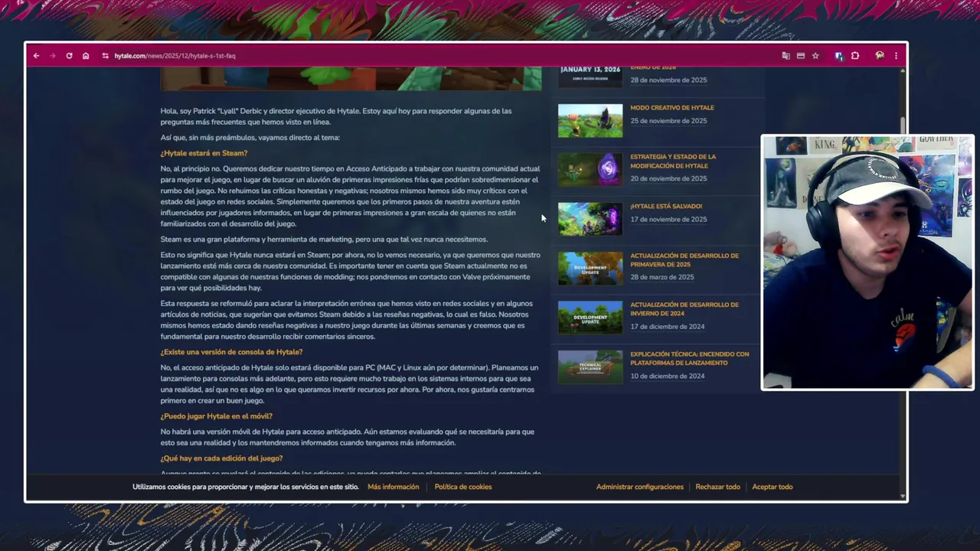Open the Invierno de 2024 update thumbnail
This screenshot has width=980, height=551.
coord(590,318)
